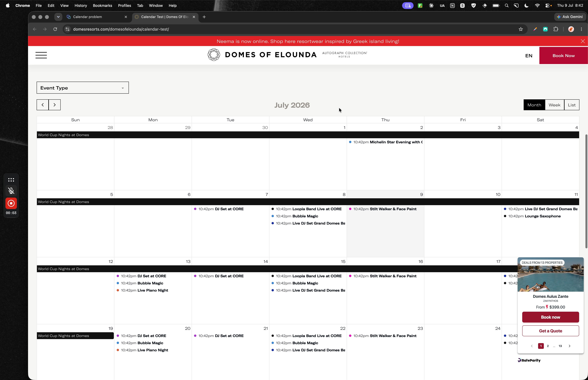Viewport: 588px width, 380px height.
Task: Open Chrome three-dot menu
Action: (x=581, y=29)
